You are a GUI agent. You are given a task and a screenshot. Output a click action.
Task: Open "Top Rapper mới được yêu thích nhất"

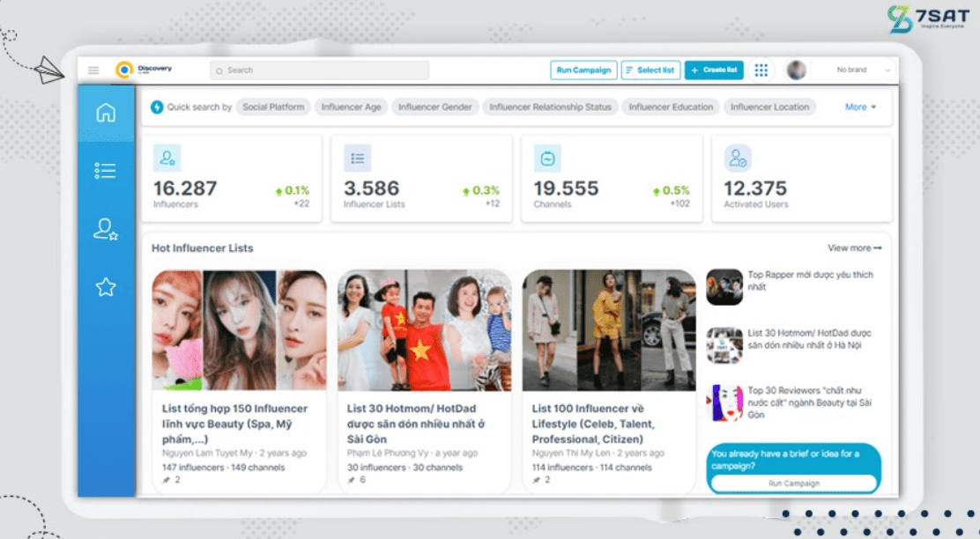pos(810,280)
